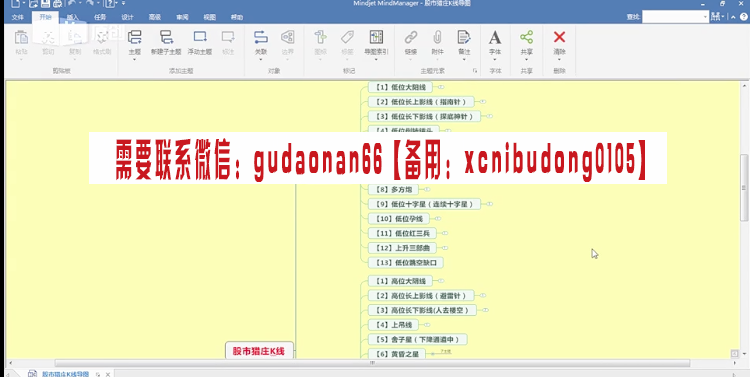Viewport: 750px width, 377px height.
Task: Expand the 【12】上升三部曲 topic node
Action: click(445, 248)
